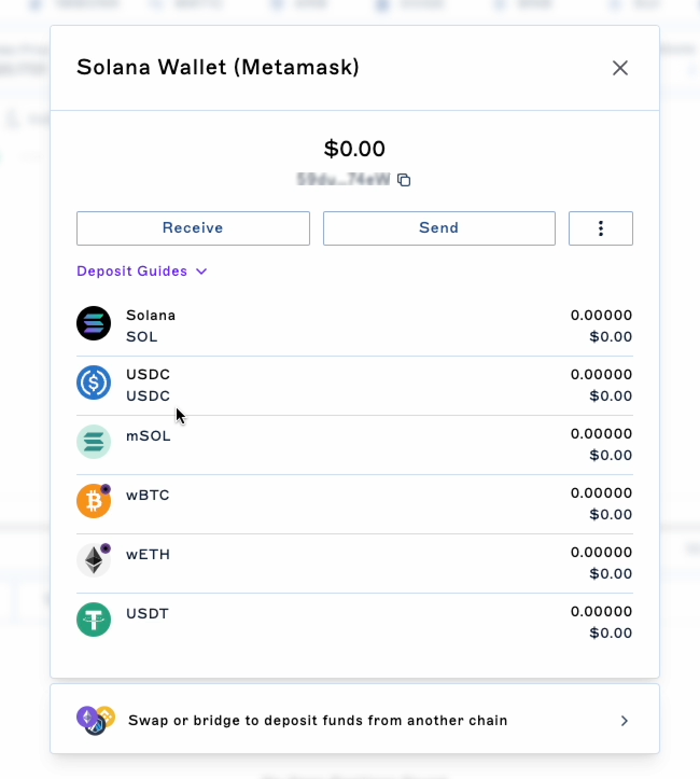Open the Deposit Guides link

point(132,271)
